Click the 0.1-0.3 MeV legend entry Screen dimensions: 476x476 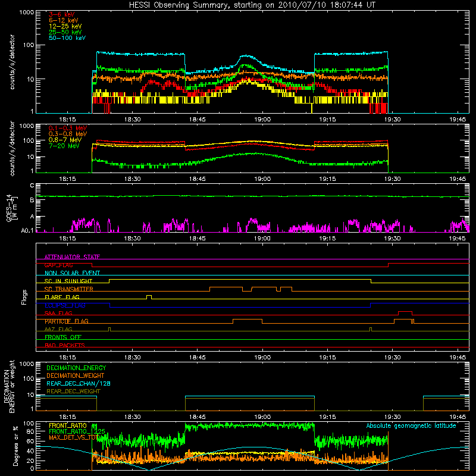pos(68,128)
